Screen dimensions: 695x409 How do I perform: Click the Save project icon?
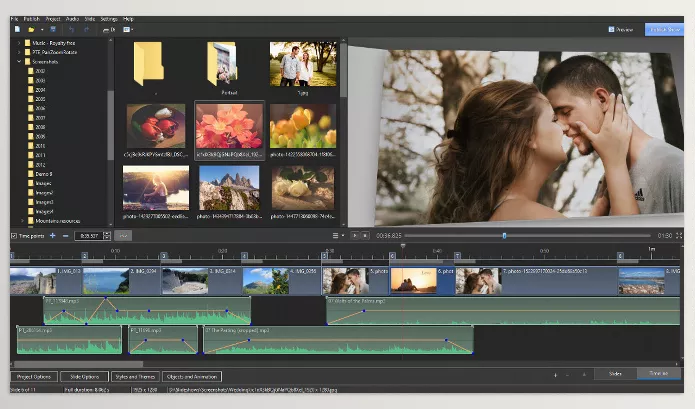pos(53,29)
